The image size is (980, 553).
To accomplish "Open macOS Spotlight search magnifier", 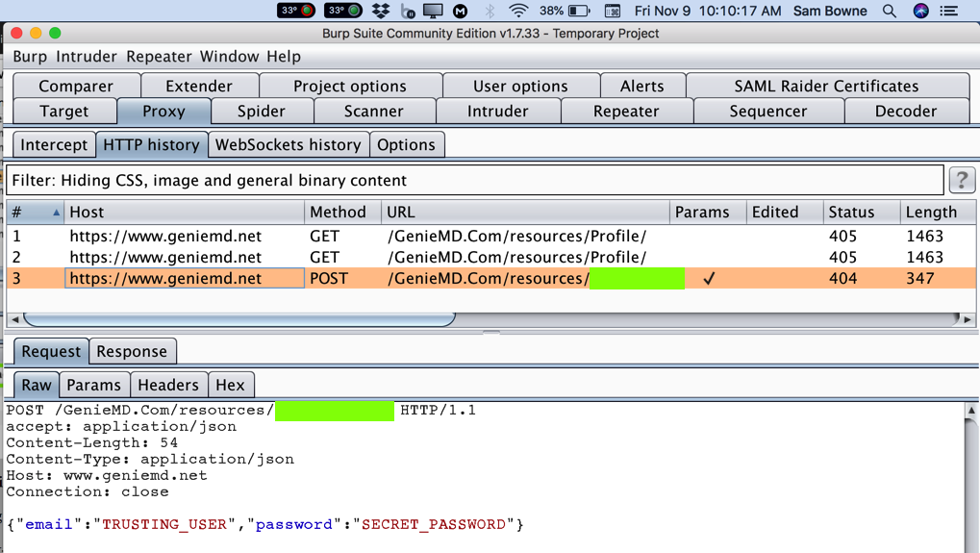I will (890, 11).
